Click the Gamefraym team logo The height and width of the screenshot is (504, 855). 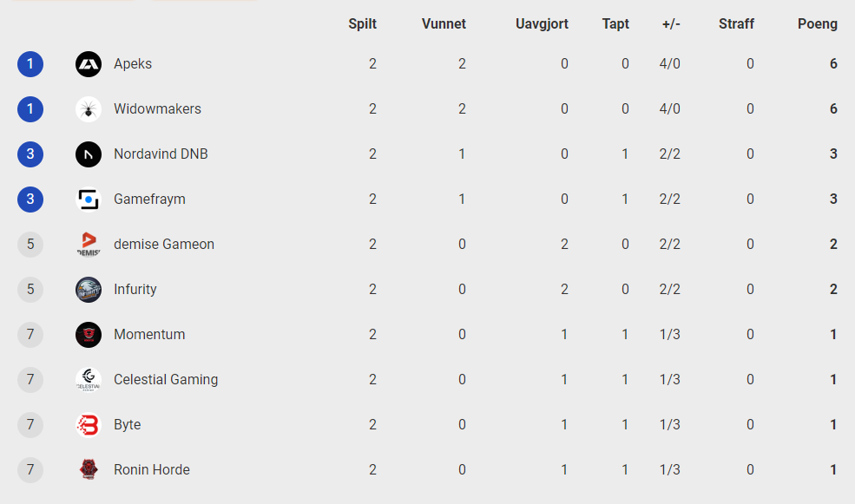pos(89,200)
